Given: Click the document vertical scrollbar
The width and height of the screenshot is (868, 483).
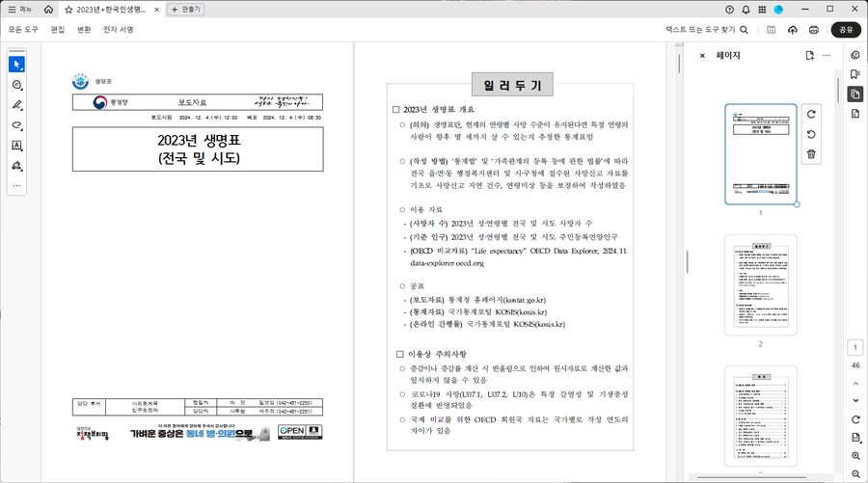Looking at the screenshot, I should tap(679, 64).
